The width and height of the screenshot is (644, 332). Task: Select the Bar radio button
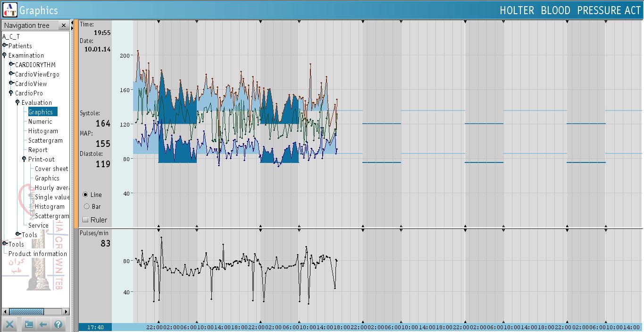click(x=86, y=206)
